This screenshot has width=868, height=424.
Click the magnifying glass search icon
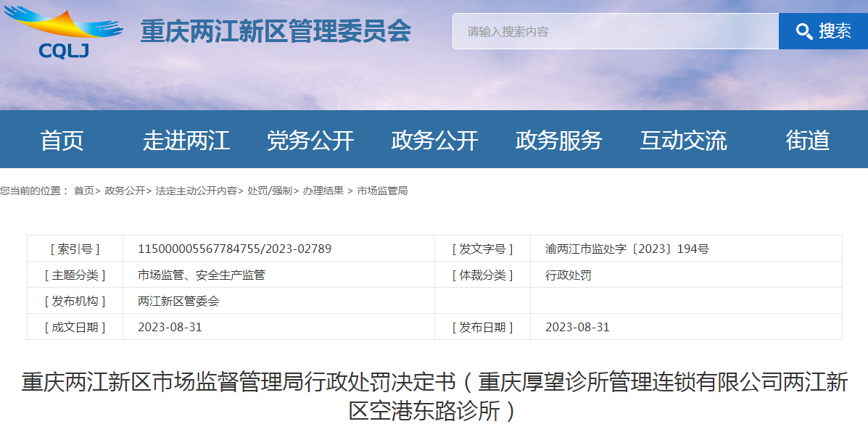click(x=803, y=31)
